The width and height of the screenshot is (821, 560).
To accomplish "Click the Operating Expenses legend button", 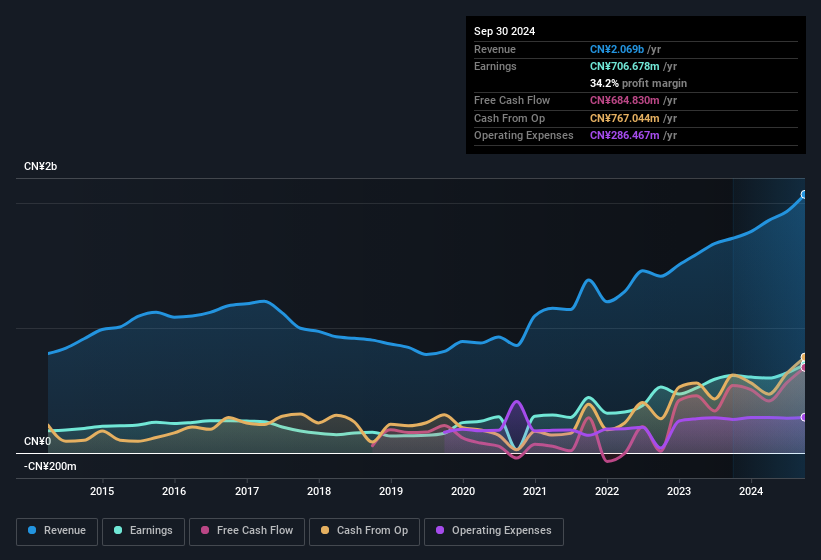I will (x=494, y=531).
